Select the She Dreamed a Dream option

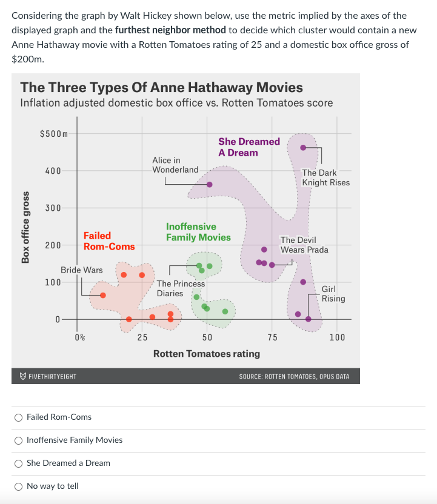[x=18, y=463]
